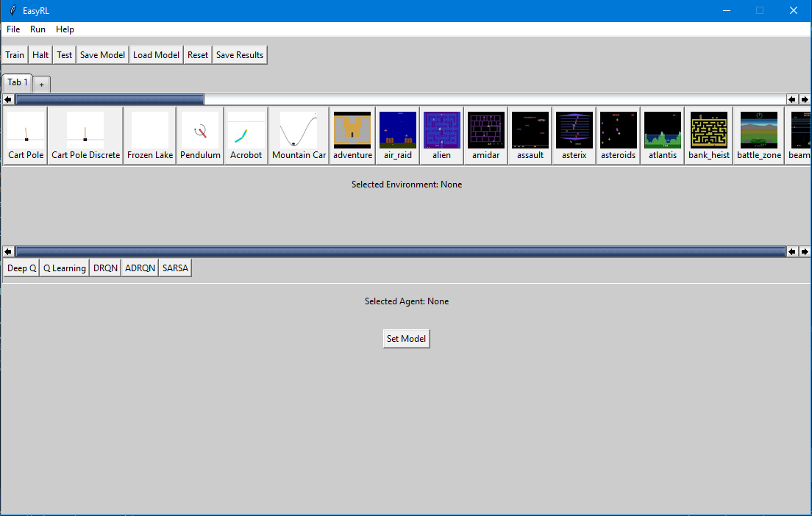Open the File menu
Screen dimensions: 812x516
13,29
